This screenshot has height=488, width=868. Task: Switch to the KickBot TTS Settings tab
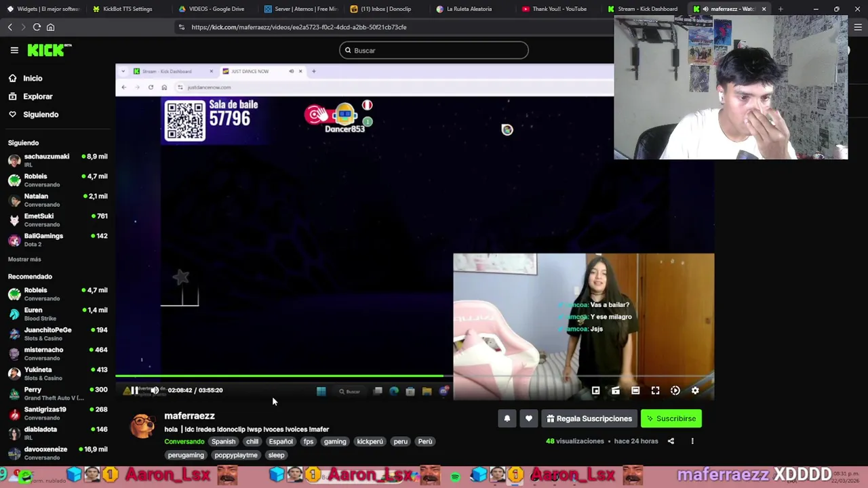point(127,9)
